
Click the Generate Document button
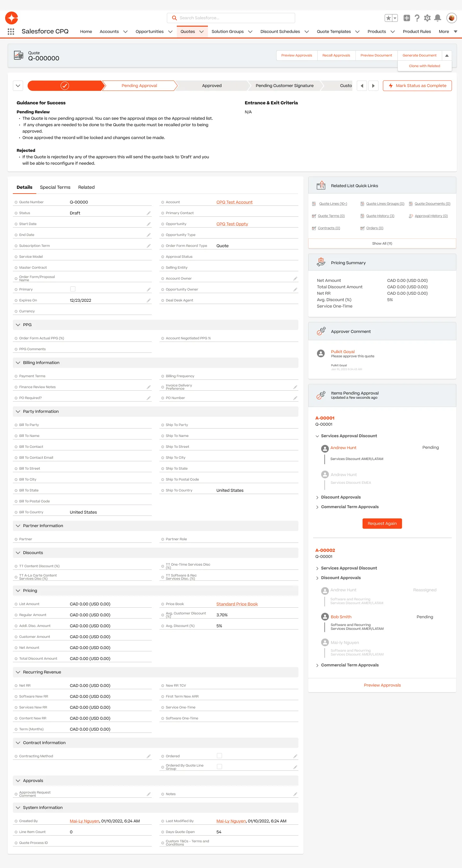[x=419, y=56]
